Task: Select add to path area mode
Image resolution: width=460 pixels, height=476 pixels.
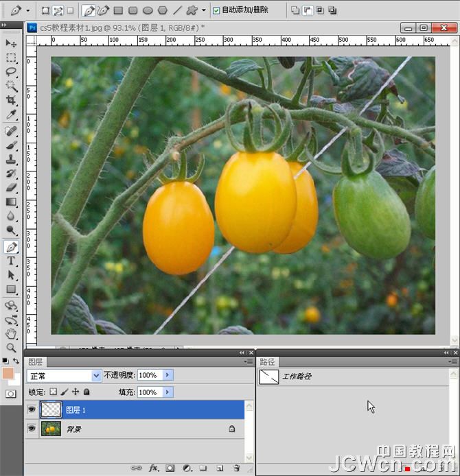Action: pyautogui.click(x=295, y=10)
